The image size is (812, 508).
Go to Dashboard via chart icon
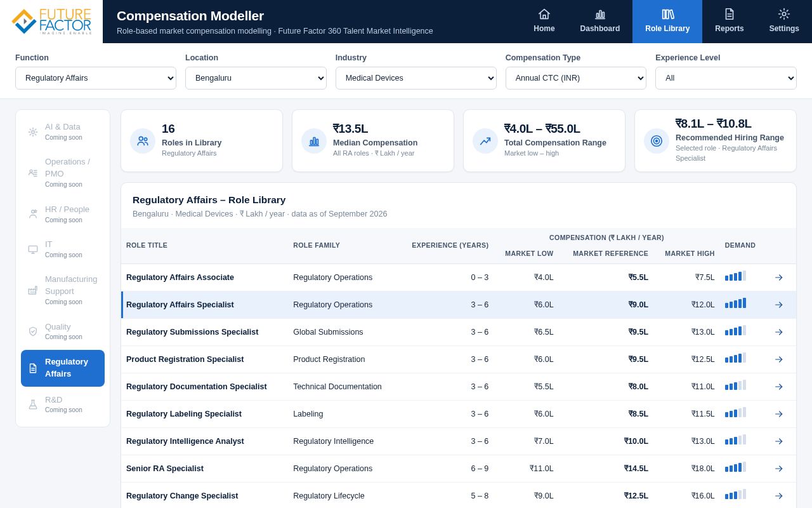[599, 14]
